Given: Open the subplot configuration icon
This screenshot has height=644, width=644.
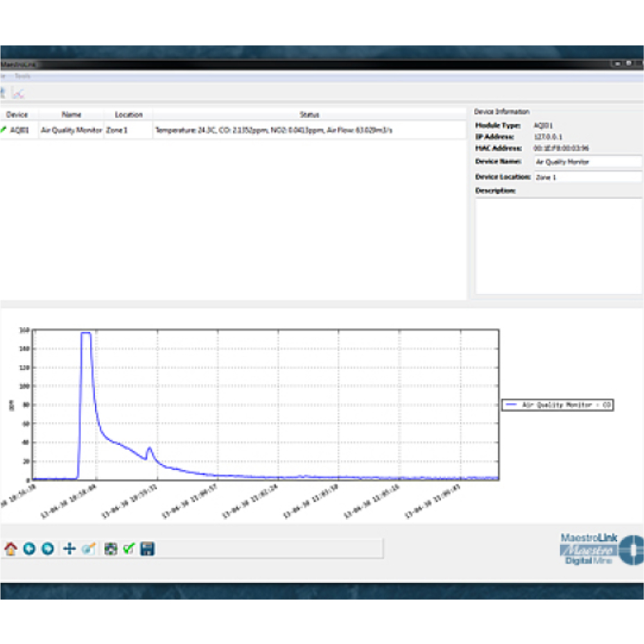Looking at the screenshot, I should [110, 549].
